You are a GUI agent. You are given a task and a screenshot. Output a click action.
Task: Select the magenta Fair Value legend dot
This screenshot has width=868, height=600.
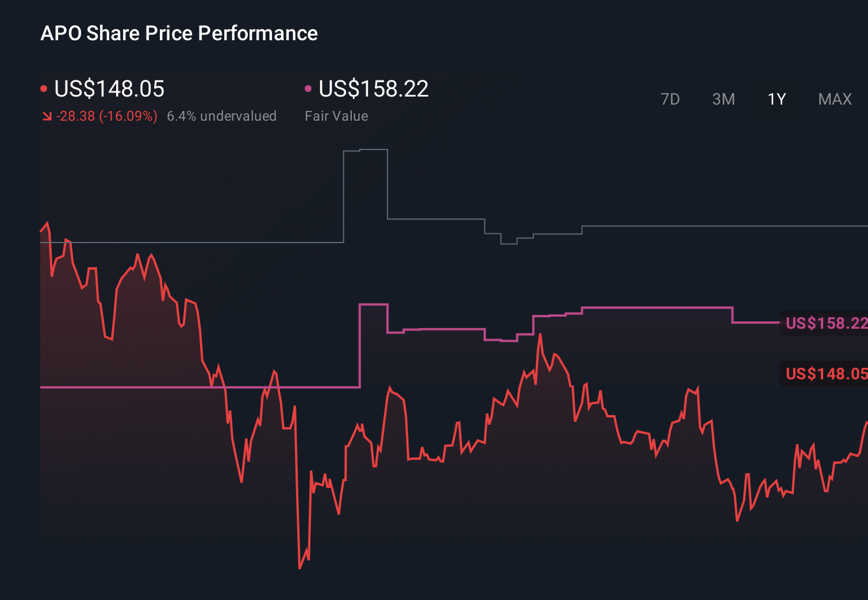(x=309, y=88)
